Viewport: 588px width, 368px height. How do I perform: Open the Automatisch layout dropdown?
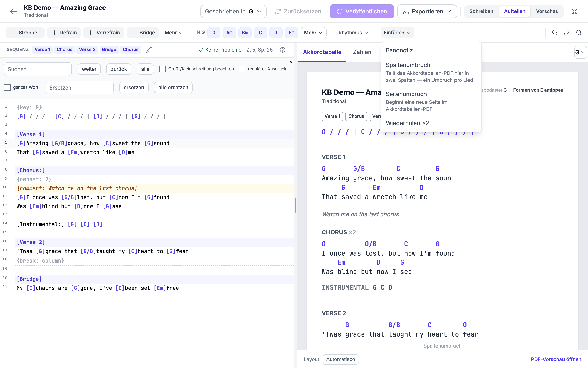click(341, 359)
